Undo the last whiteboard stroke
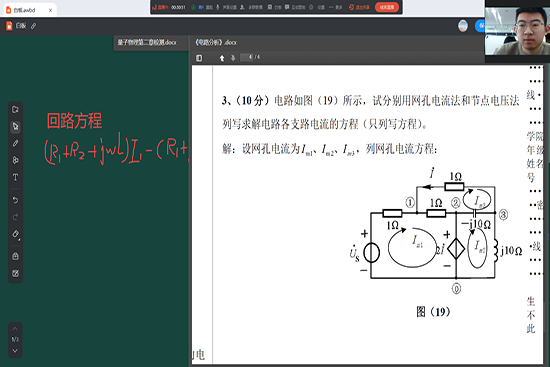Viewport: 550px width, 367px height. coord(15,200)
